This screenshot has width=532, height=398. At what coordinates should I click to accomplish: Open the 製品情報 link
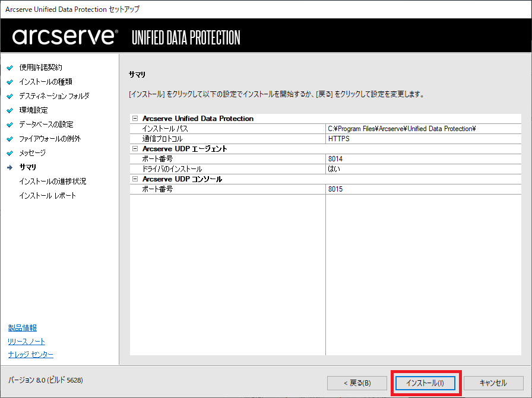(x=23, y=328)
